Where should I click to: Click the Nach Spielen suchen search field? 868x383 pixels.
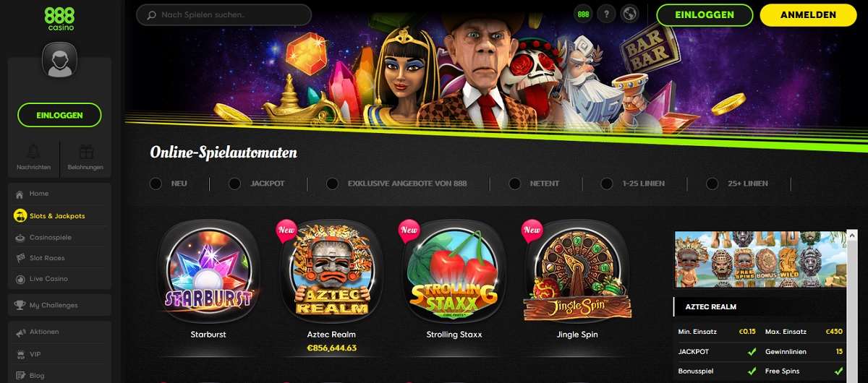click(x=224, y=14)
